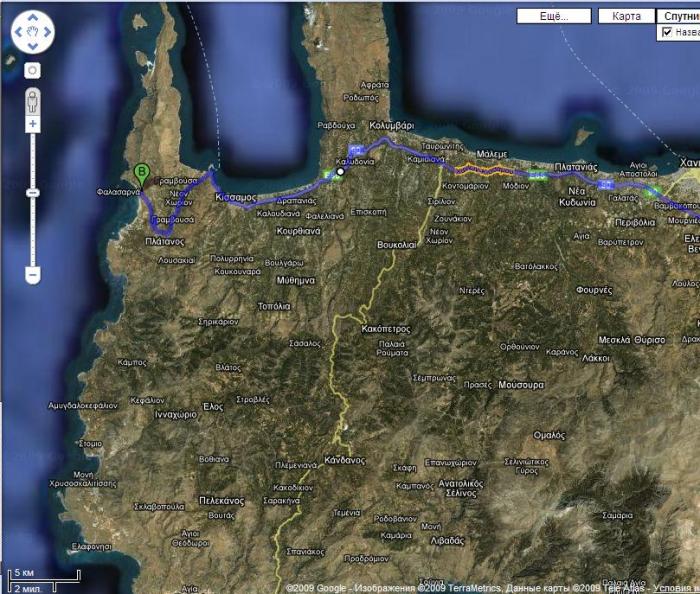The height and width of the screenshot is (594, 700).
Task: Click the green B destination marker
Action: pos(142,173)
